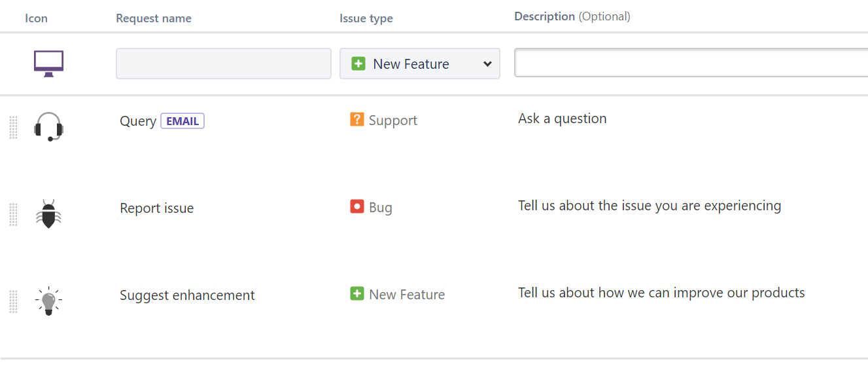
Task: Open the Report issue request type
Action: tap(157, 208)
